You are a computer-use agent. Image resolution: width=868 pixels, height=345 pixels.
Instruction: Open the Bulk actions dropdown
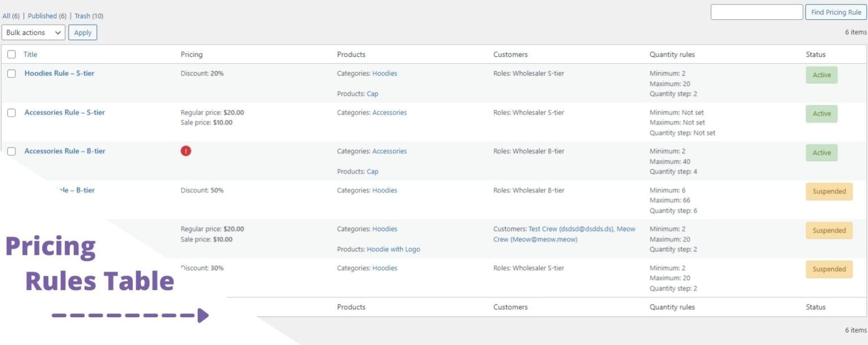33,32
